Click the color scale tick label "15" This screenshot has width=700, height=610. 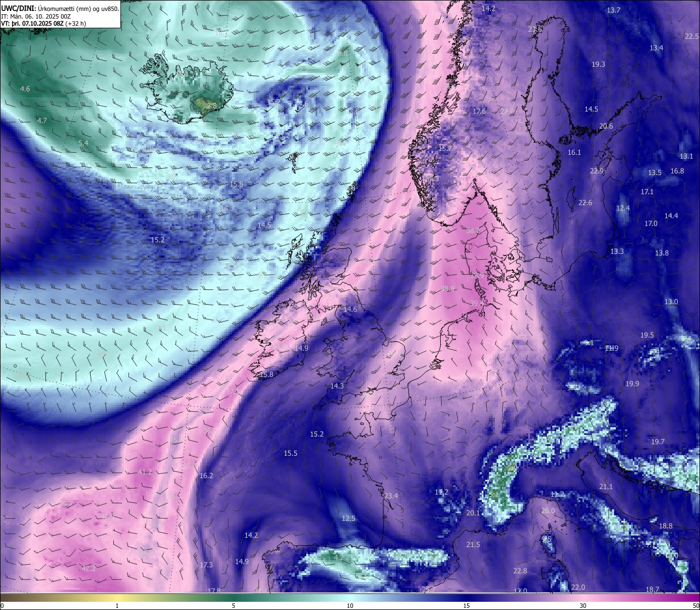click(x=466, y=606)
